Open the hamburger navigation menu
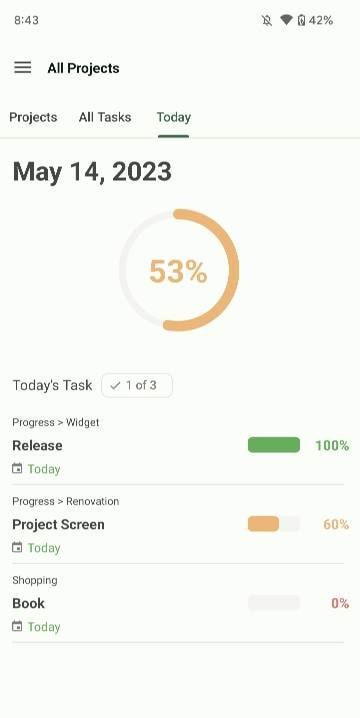 click(x=22, y=68)
